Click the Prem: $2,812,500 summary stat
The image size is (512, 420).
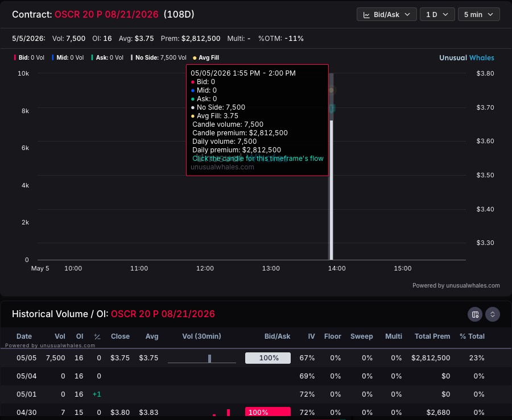[x=191, y=39]
